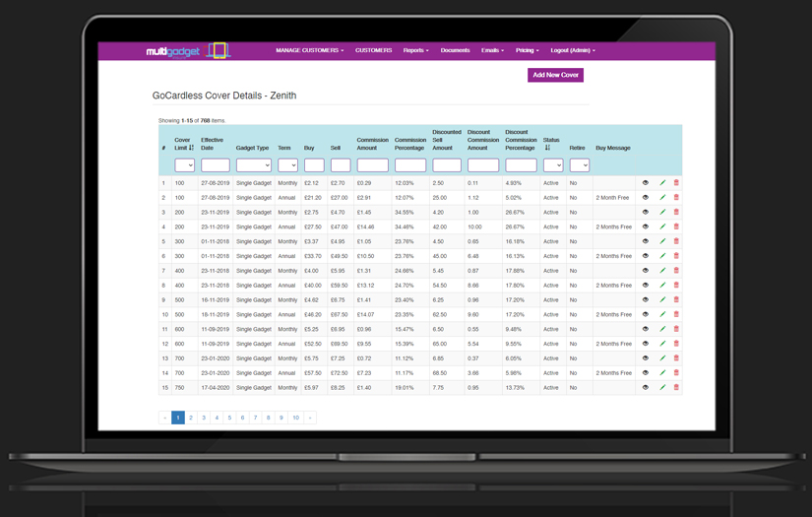This screenshot has width=812, height=517.
Task: Click the Add New Cover button
Action: 556,75
